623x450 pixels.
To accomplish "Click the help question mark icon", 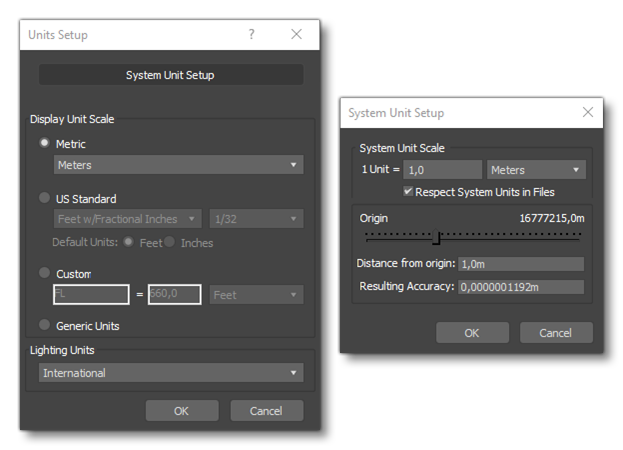I will (x=252, y=34).
